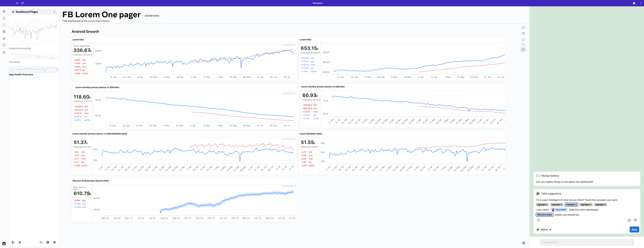The height and width of the screenshot is (248, 644).
Task: Open the dashboard info icon
Action: pyautogui.click(x=523, y=28)
